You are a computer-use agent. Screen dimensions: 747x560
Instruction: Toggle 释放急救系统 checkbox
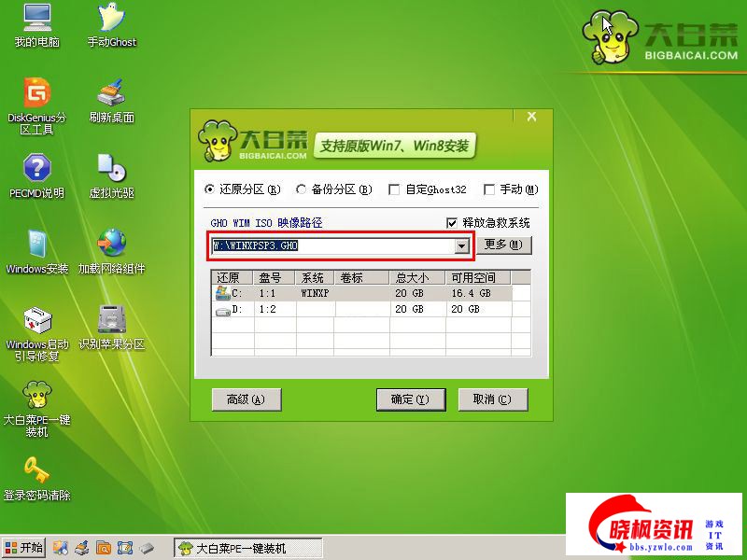(453, 223)
